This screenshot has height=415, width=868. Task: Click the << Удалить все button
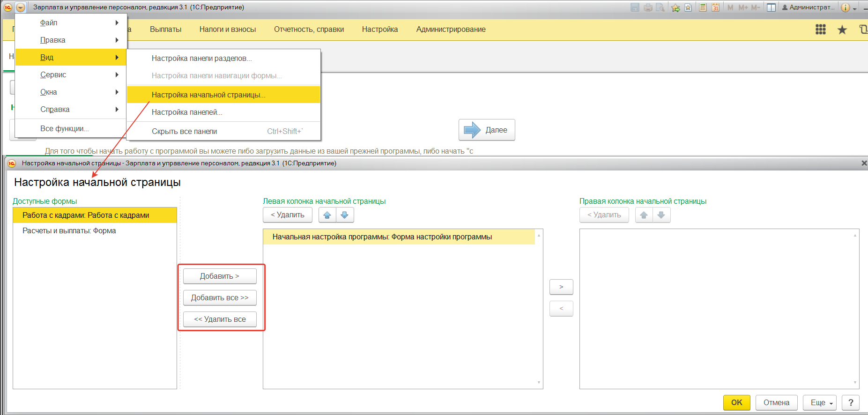pyautogui.click(x=220, y=319)
